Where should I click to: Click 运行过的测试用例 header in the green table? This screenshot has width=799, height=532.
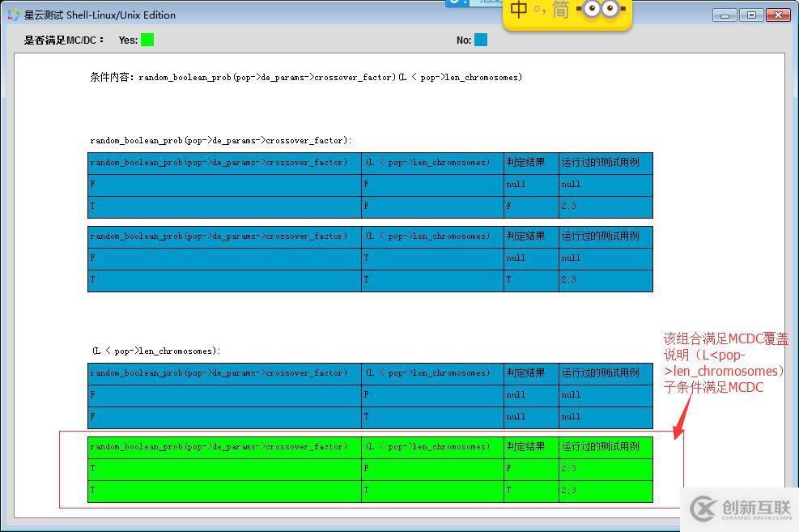click(606, 447)
